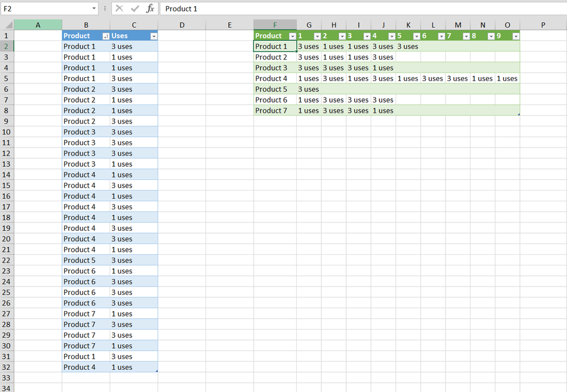Click cell B10 containing Product 3
Viewport: 567px width, 392px height.
[x=86, y=132]
